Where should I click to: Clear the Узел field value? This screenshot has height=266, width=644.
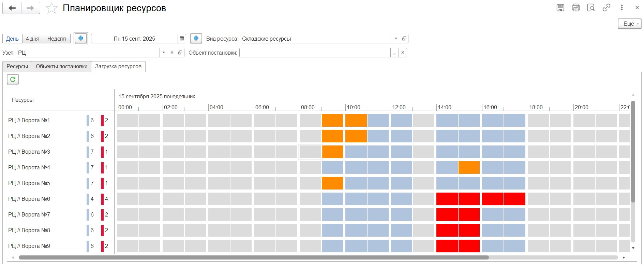pyautogui.click(x=172, y=53)
